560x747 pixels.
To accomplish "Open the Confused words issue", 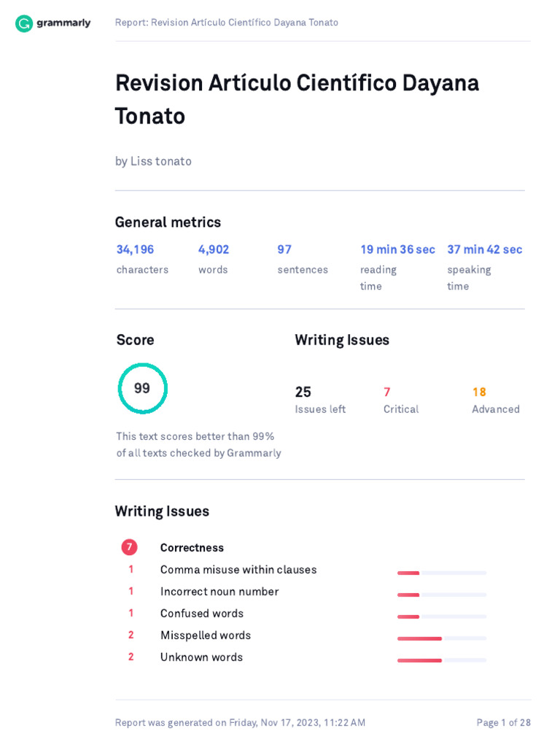I will [202, 614].
